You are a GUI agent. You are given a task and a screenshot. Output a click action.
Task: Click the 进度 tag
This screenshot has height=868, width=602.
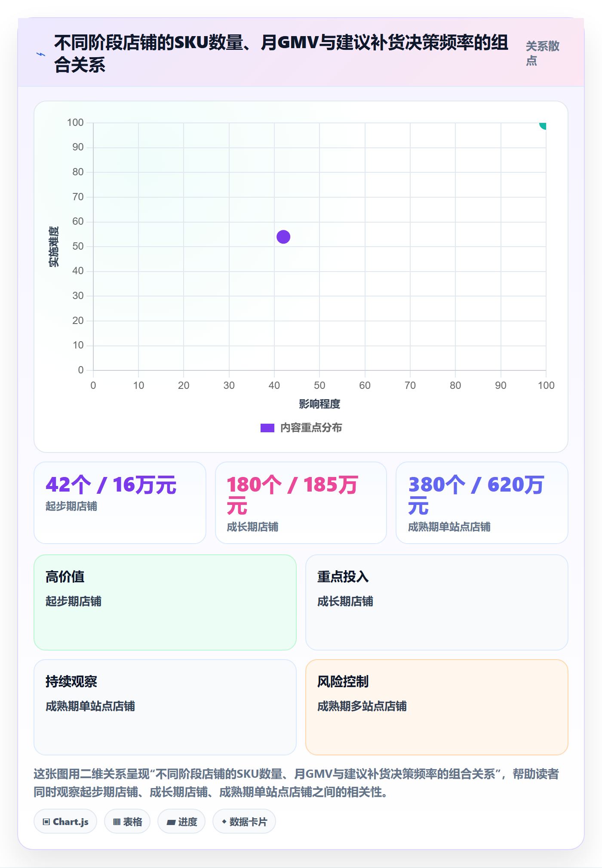pos(181,822)
